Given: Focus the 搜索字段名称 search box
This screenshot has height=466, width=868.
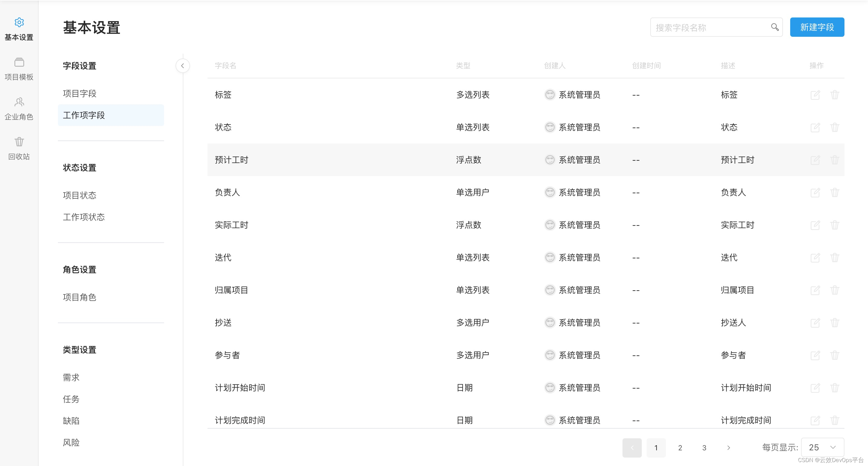Looking at the screenshot, I should [x=716, y=27].
